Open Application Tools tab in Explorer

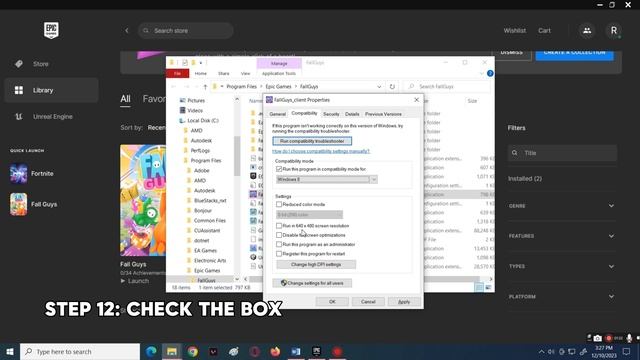coord(279,73)
